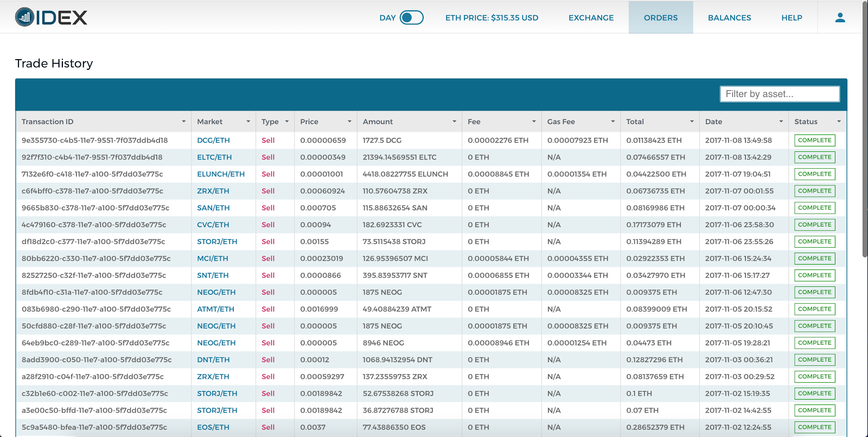
Task: Toggle the DAY/night mode switch
Action: 411,18
